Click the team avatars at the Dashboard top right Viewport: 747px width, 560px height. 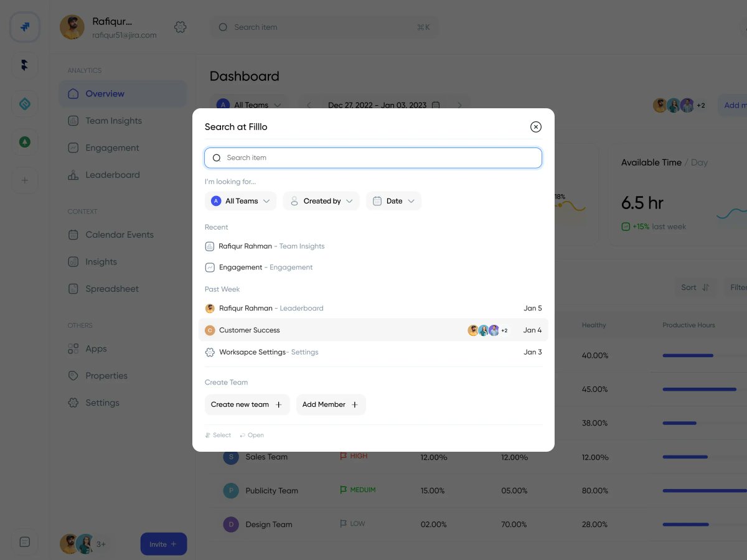click(x=679, y=105)
